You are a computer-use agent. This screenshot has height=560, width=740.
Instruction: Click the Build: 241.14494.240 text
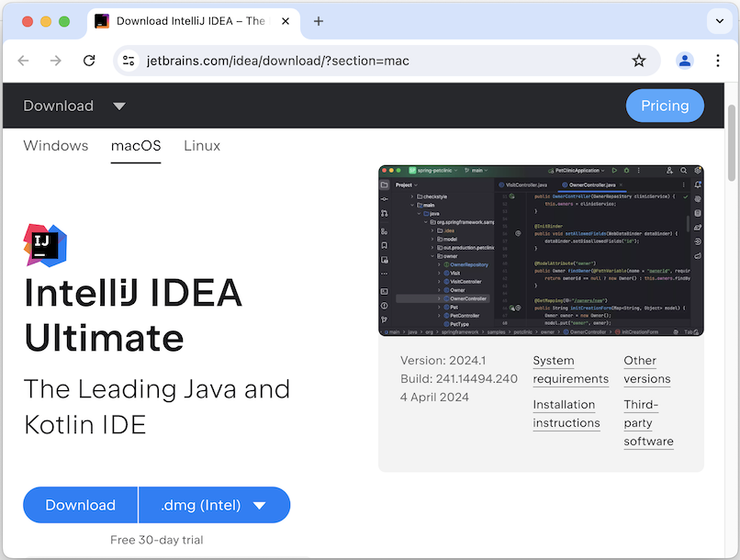pos(459,379)
